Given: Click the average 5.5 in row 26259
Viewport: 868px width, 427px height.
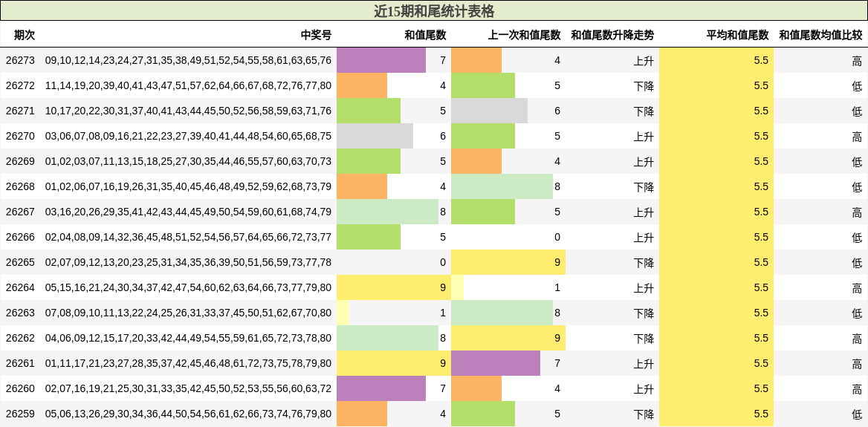Looking at the screenshot, I should coord(761,414).
